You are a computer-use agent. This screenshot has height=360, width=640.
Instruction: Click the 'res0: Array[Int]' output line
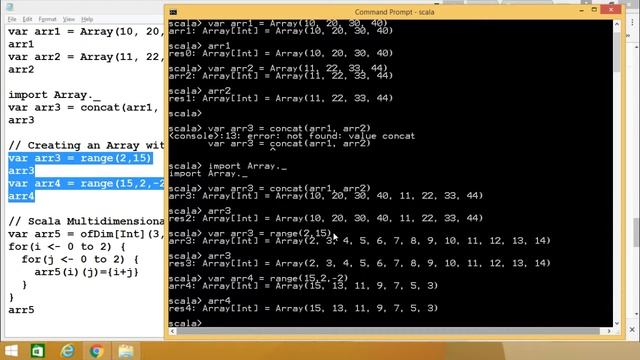(280, 53)
